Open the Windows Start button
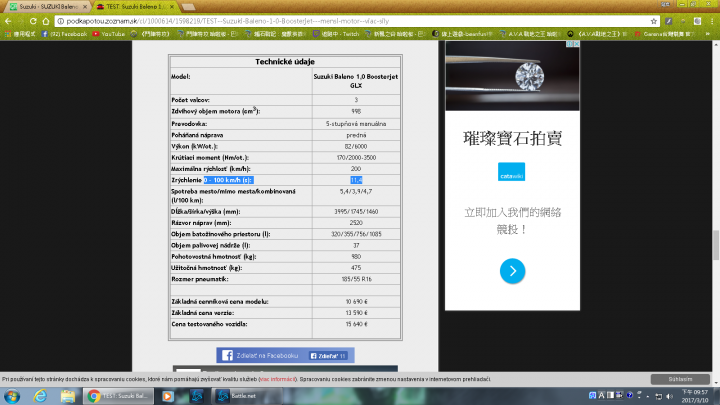Screen dimensions: 720x405 tap(11, 396)
